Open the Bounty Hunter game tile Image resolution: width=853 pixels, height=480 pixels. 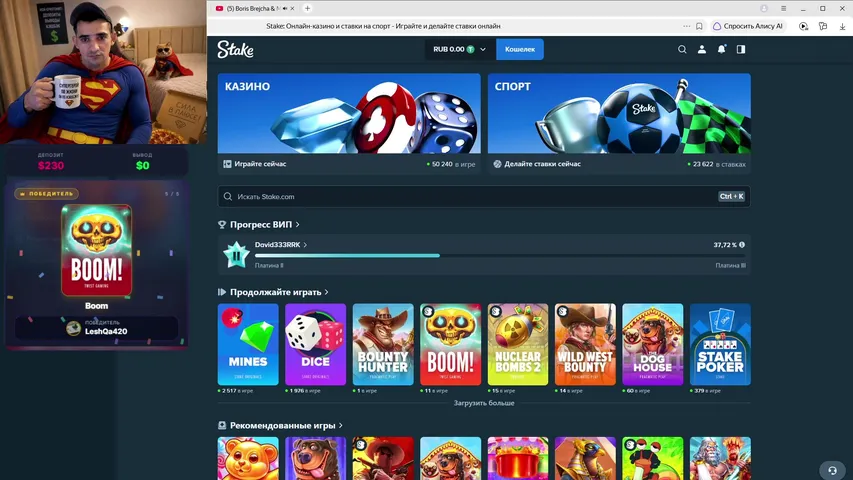tap(383, 344)
